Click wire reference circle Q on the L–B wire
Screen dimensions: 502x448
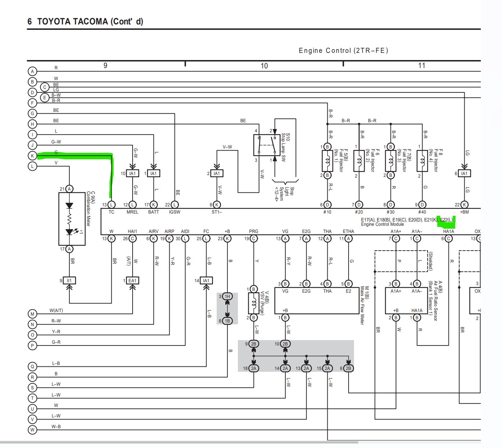(32, 367)
